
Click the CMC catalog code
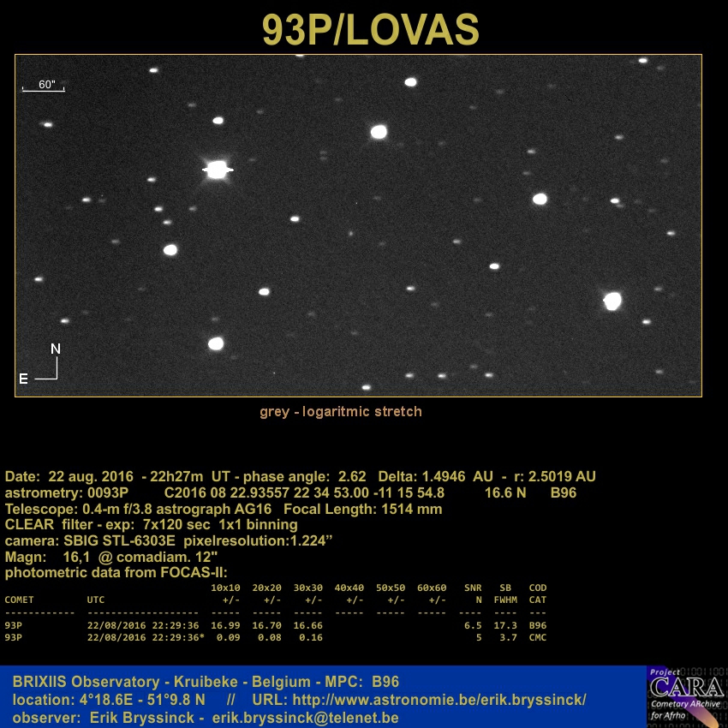pyautogui.click(x=538, y=638)
